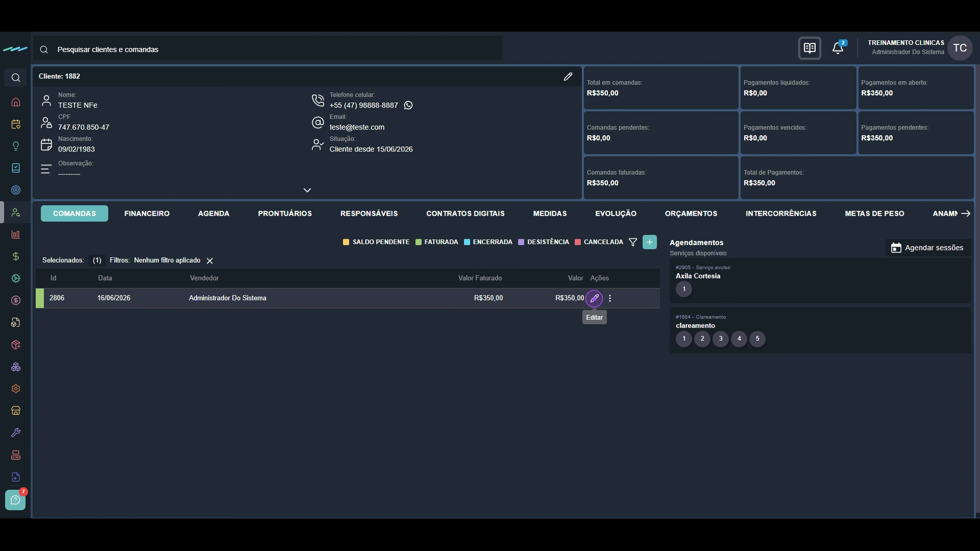980x551 pixels.
Task: Open the INTERCORRÊNCIAS tab
Action: tap(781, 214)
